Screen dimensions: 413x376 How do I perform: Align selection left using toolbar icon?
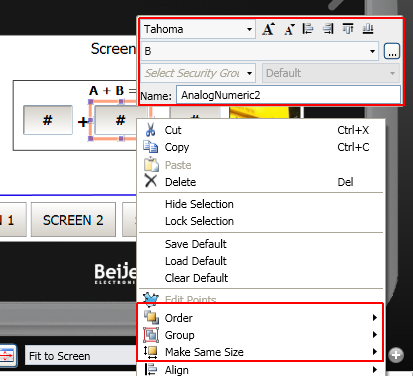point(308,29)
